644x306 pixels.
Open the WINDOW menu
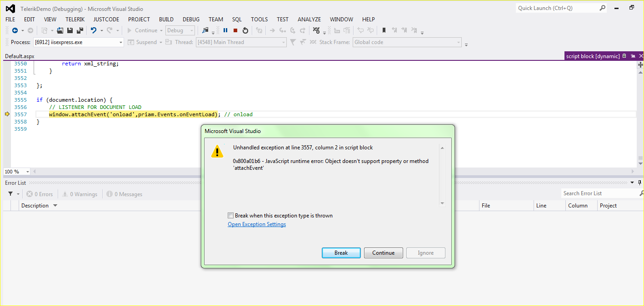tap(341, 20)
